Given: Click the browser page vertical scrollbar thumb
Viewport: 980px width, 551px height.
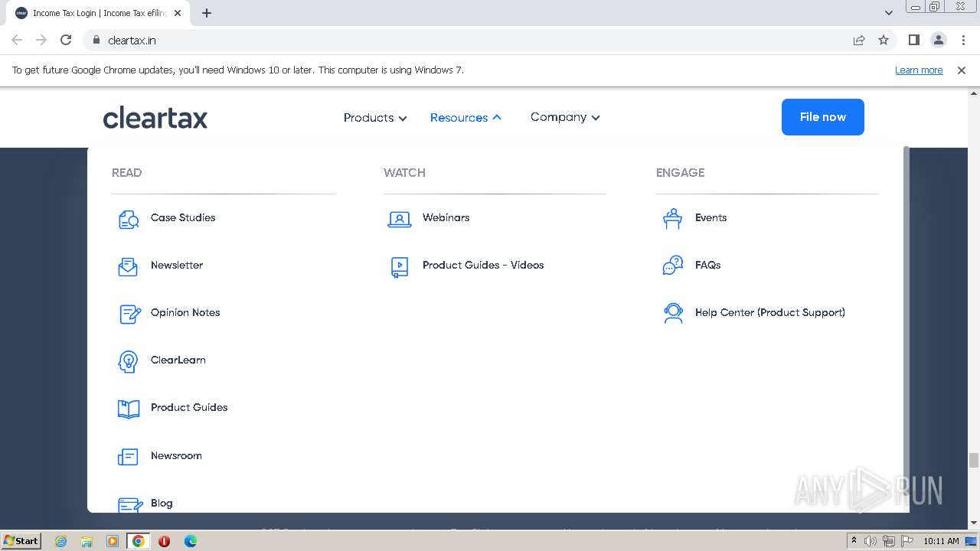Looking at the screenshot, I should [974, 460].
